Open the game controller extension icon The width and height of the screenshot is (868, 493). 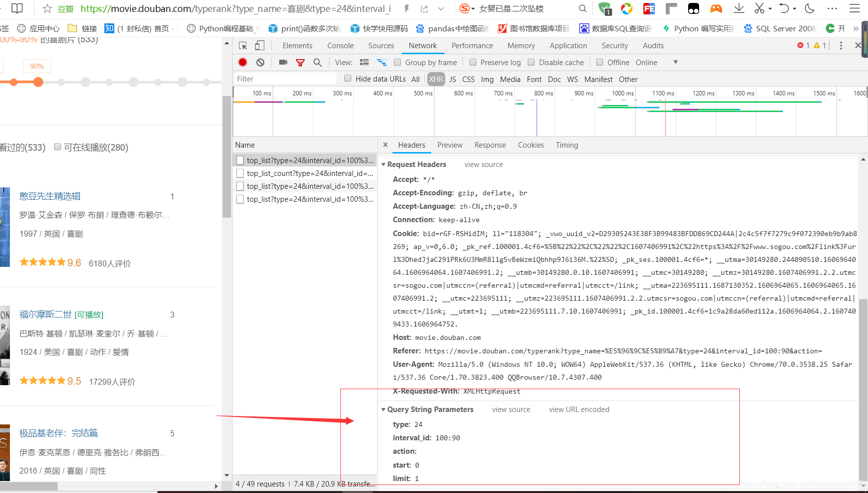716,8
